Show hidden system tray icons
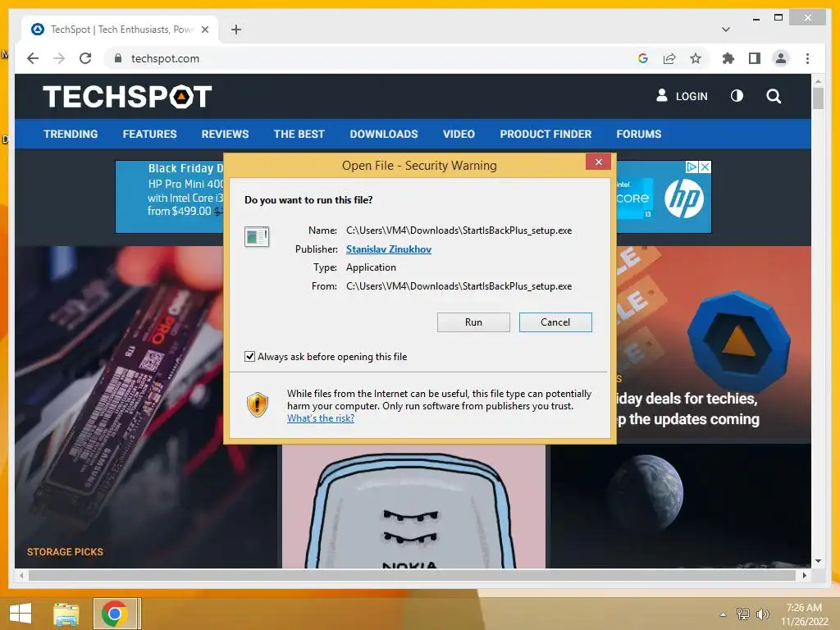 tap(724, 614)
